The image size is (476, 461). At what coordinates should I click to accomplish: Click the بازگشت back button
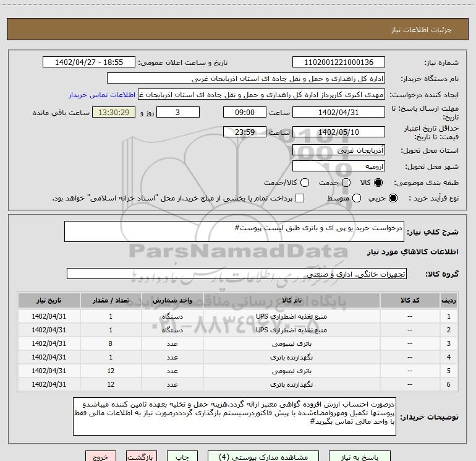pos(142,457)
